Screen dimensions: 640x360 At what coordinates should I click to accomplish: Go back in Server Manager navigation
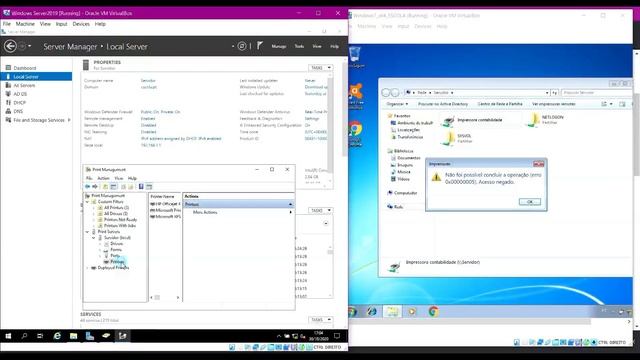pos(10,46)
